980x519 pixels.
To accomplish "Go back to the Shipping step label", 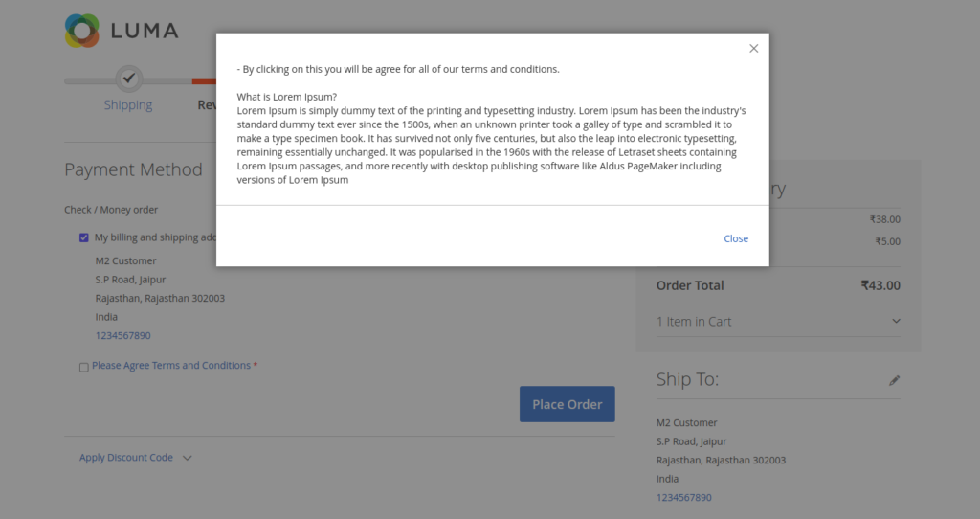I will click(128, 105).
